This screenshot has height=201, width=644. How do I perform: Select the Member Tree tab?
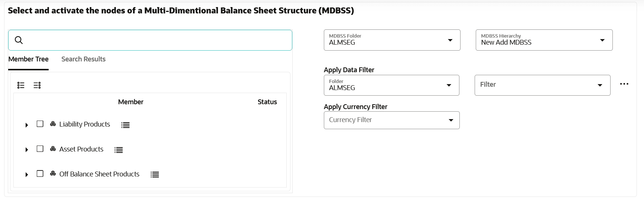point(28,59)
